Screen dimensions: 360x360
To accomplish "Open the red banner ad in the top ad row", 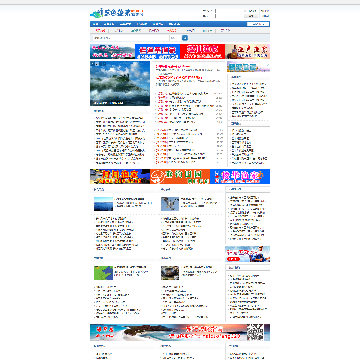I will click(202, 52).
